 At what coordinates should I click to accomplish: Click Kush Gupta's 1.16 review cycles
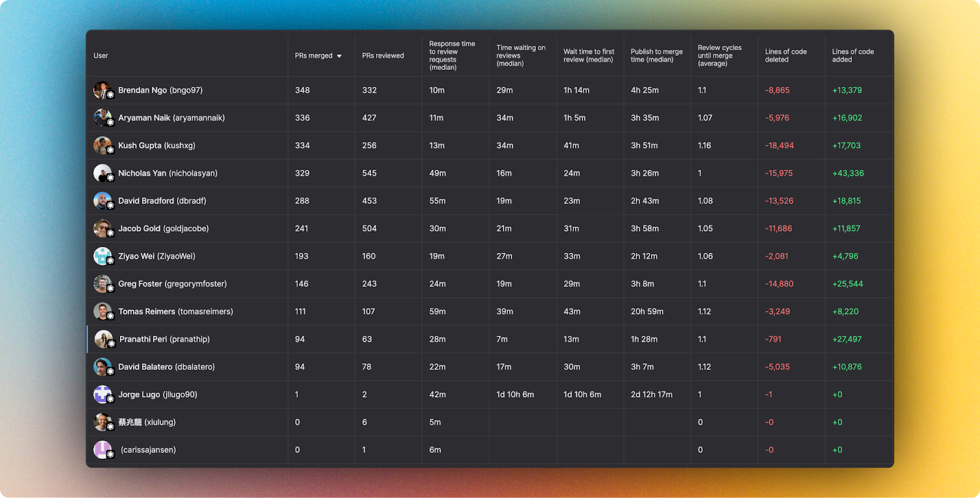pyautogui.click(x=704, y=145)
